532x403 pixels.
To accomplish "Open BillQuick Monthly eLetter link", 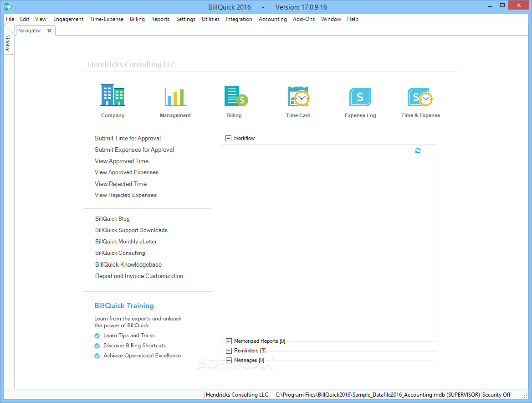I will pyautogui.click(x=126, y=242).
